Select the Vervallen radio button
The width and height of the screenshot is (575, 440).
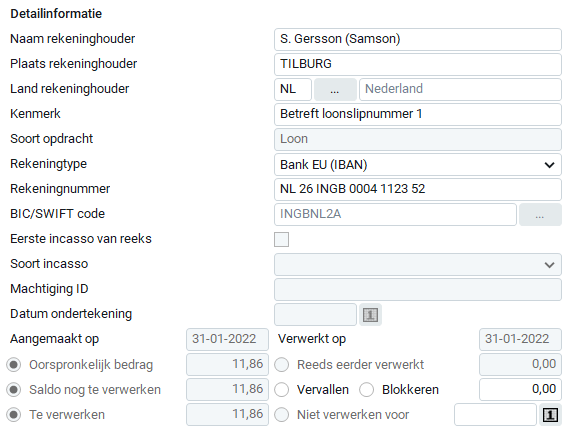pos(282,390)
